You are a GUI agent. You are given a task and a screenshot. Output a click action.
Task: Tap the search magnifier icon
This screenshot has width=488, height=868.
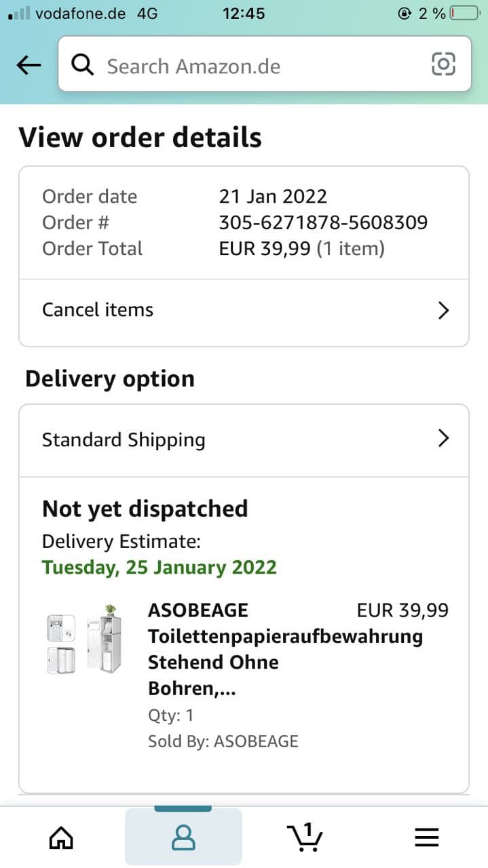[x=83, y=65]
